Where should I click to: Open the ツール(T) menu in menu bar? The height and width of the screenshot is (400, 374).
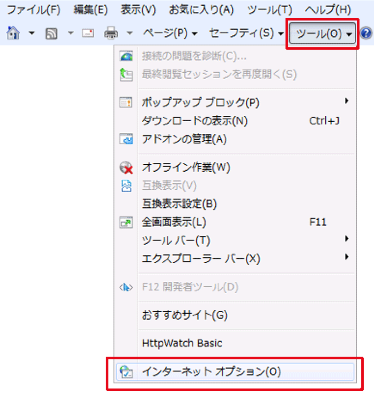pos(270,10)
